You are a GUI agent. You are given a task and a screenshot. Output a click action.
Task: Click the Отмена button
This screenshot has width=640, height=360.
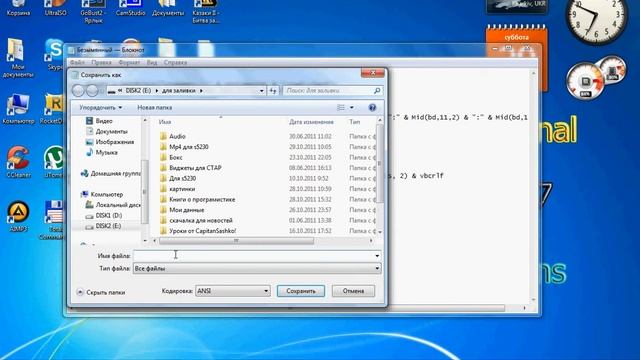pyautogui.click(x=353, y=291)
